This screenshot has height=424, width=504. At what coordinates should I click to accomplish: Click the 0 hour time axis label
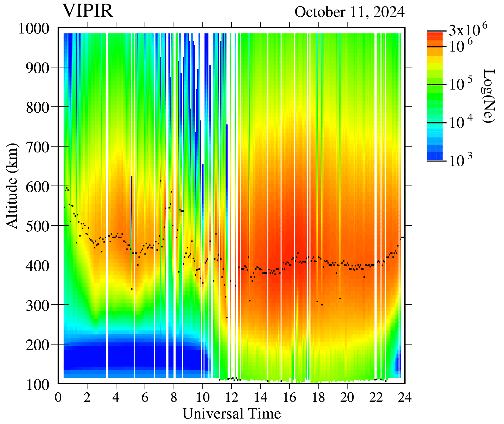[58, 398]
